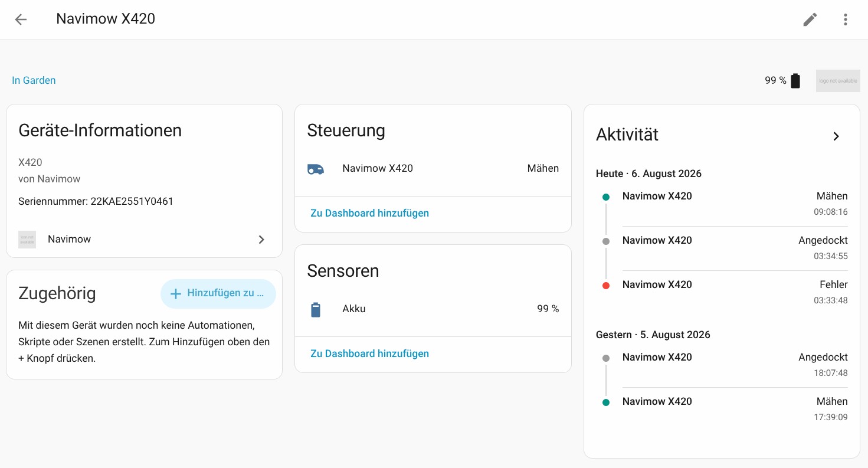Open the Navimow integration row
This screenshot has width=868, height=468.
click(x=144, y=240)
